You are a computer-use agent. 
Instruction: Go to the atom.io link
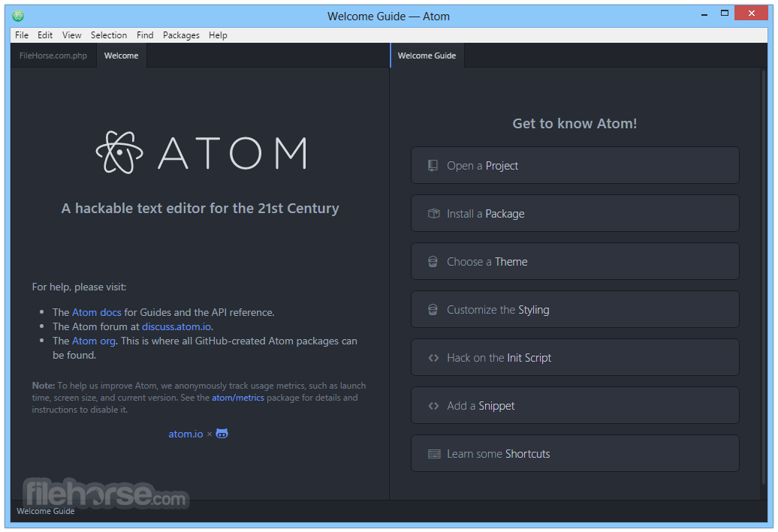tap(185, 434)
